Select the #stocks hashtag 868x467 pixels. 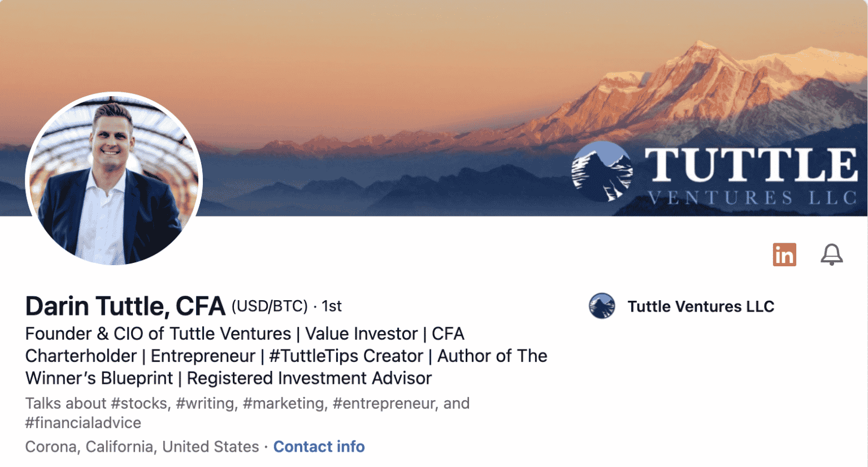point(139,404)
